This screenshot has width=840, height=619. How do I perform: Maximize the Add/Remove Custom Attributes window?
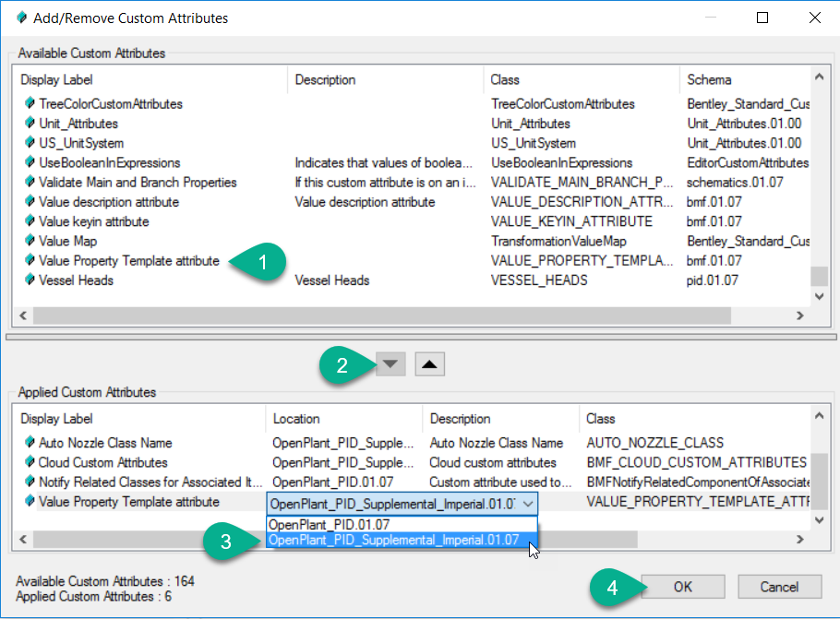762,18
